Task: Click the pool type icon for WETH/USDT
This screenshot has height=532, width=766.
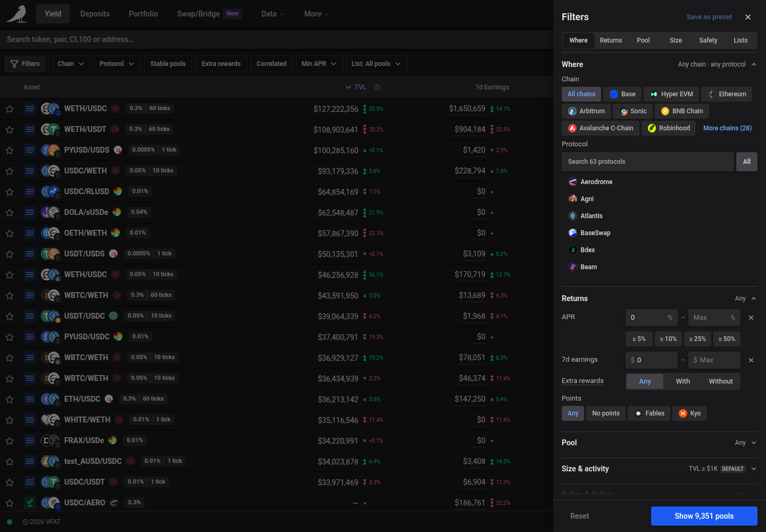Action: (x=30, y=129)
